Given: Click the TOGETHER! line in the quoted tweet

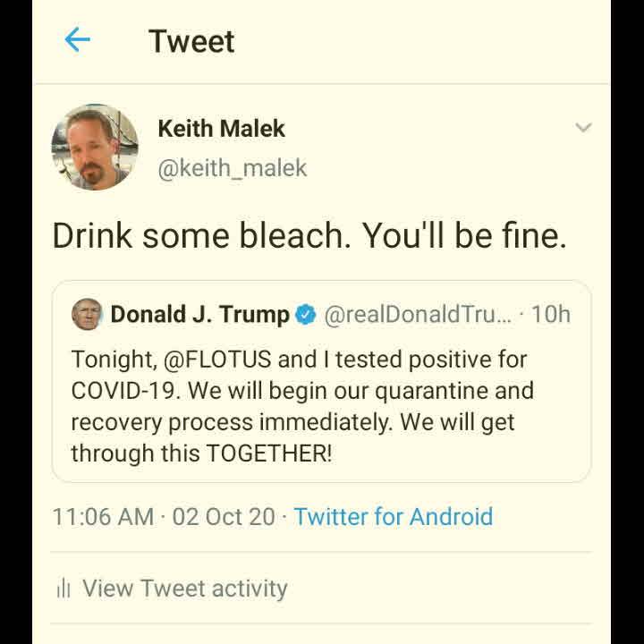Looking at the screenshot, I should pos(268,453).
